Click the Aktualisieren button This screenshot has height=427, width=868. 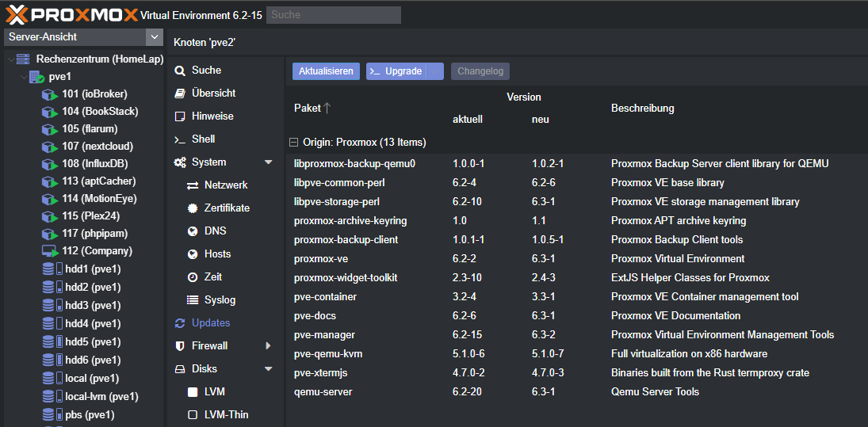[326, 71]
